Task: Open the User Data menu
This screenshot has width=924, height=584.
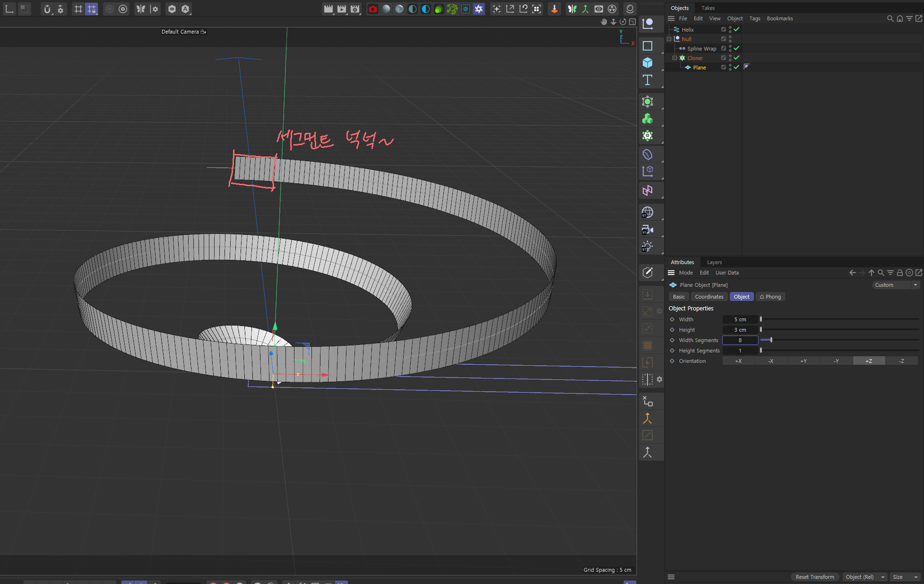Action: coord(727,273)
